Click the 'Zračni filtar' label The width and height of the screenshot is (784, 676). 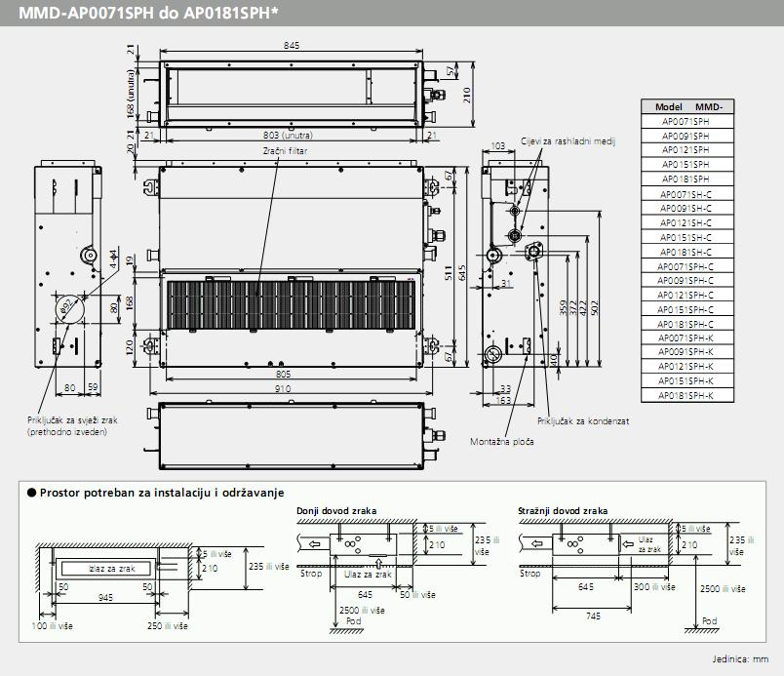(x=285, y=150)
